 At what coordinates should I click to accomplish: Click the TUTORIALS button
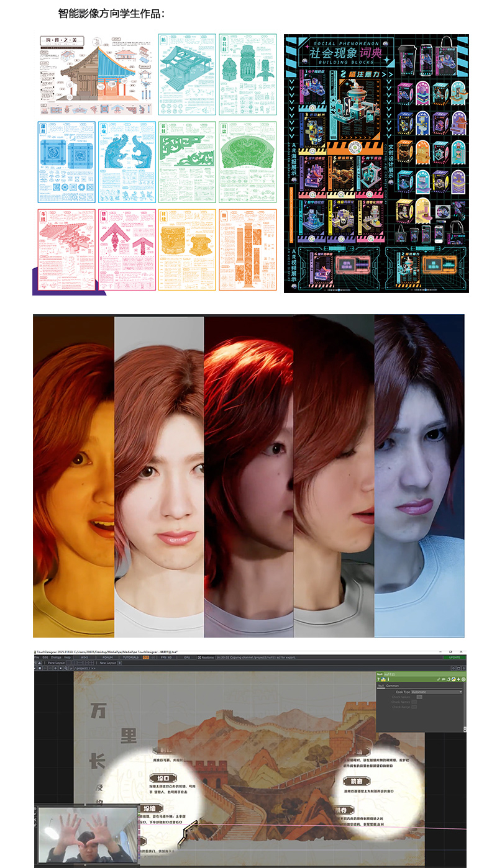[130, 657]
